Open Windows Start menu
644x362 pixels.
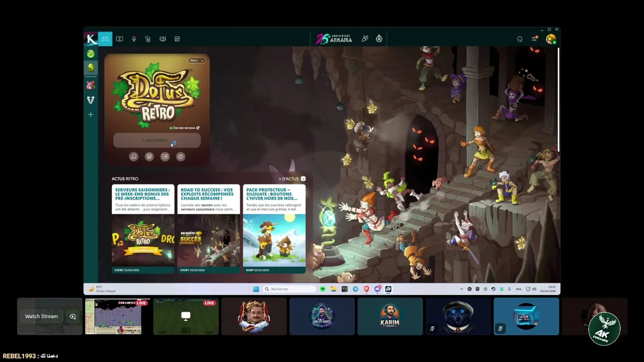pyautogui.click(x=256, y=289)
